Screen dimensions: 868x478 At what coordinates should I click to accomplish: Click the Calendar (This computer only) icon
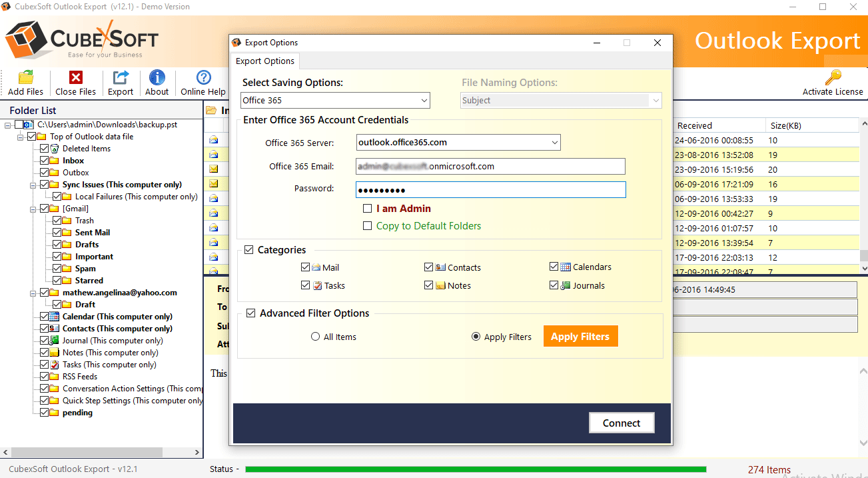click(x=55, y=317)
